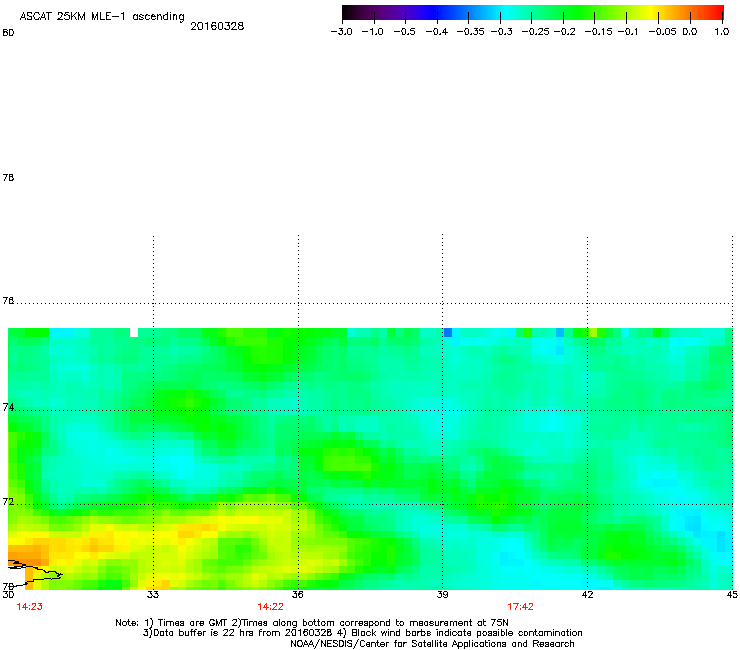Click the NOAA/NESDIS credit line
The image size is (740, 650).
[432, 644]
